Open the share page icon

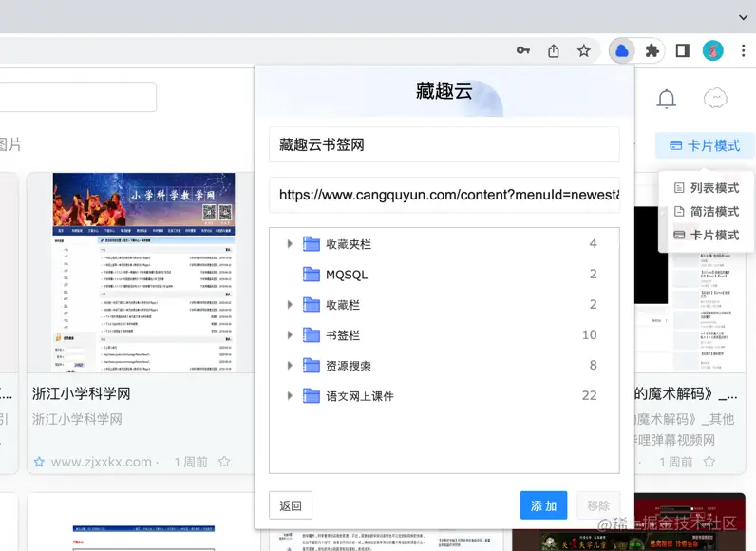pyautogui.click(x=554, y=50)
